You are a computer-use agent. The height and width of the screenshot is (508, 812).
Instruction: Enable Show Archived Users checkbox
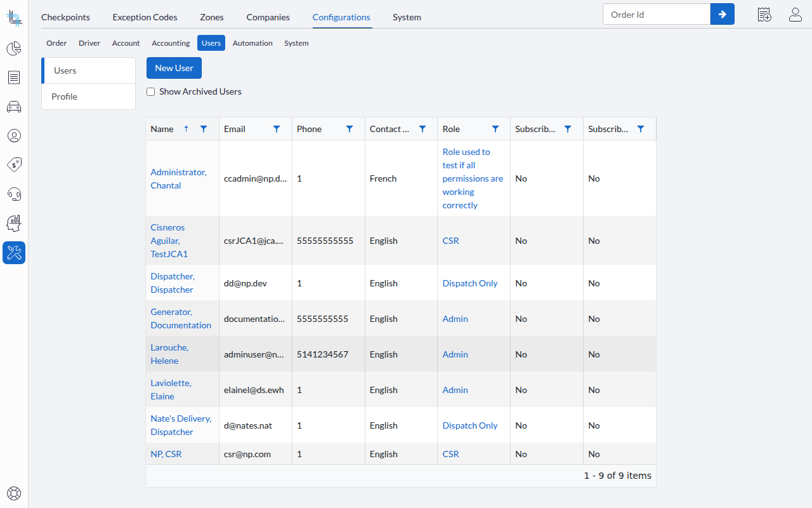(x=151, y=91)
